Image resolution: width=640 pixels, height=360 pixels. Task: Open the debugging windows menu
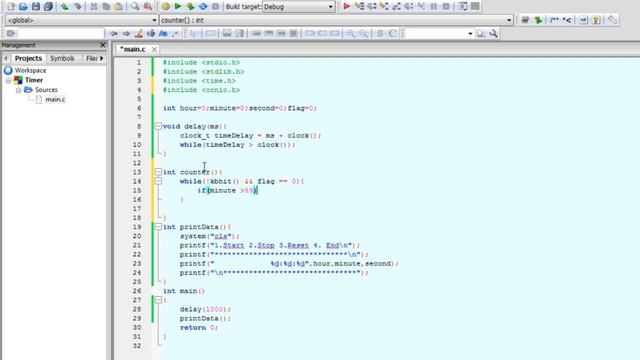point(462,6)
